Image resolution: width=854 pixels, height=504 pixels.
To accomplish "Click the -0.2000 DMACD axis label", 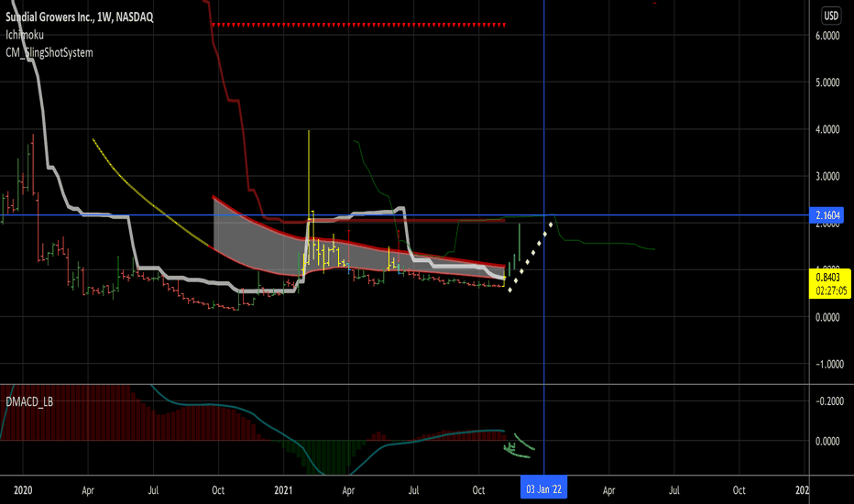I will click(827, 401).
